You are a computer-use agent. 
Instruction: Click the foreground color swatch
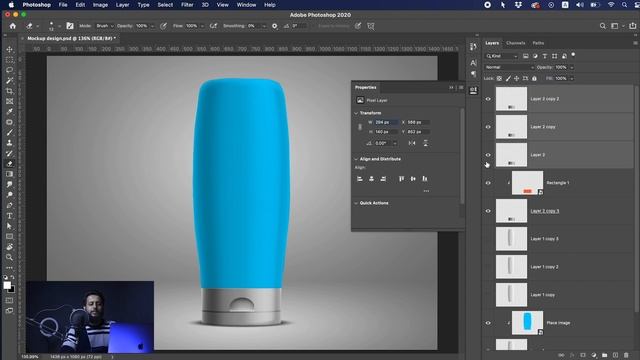[x=7, y=285]
